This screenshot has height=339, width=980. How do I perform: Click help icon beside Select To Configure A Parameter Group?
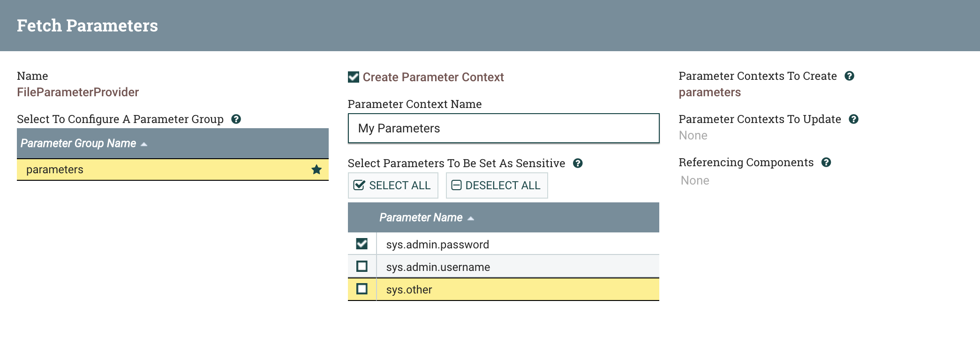(x=236, y=119)
